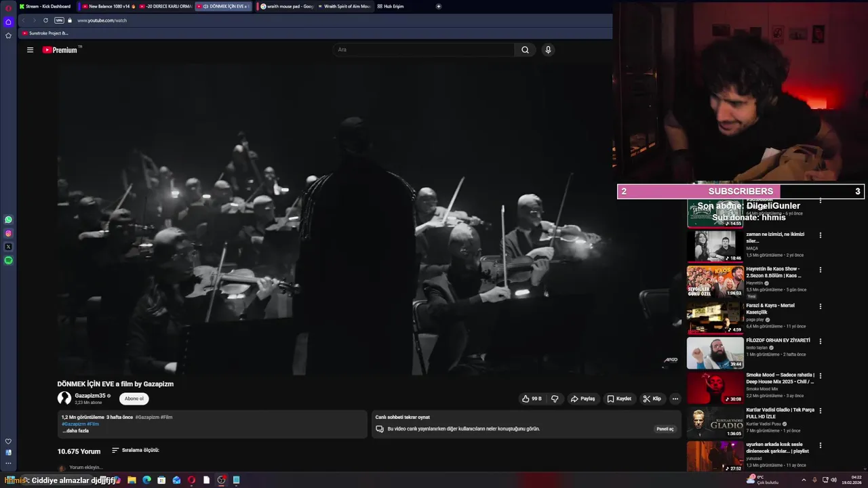Launch Microsoft Edge from the taskbar

pos(146,480)
